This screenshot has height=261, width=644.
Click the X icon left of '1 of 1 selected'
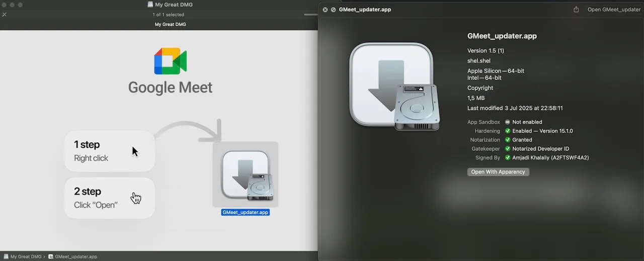4,15
